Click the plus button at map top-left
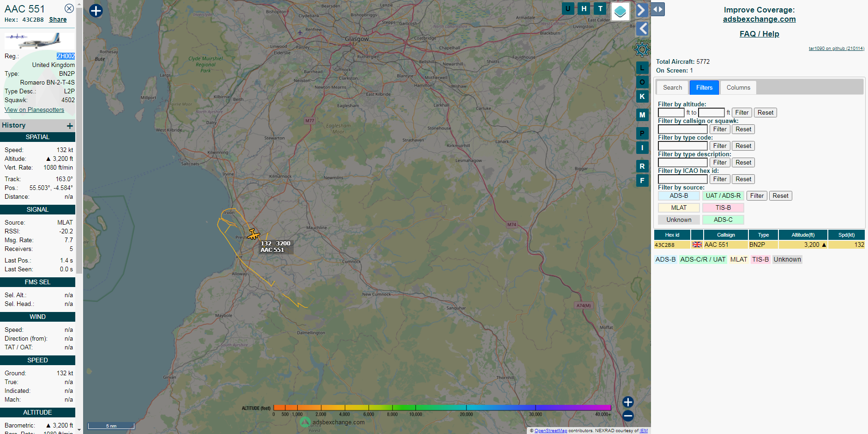 [x=96, y=11]
